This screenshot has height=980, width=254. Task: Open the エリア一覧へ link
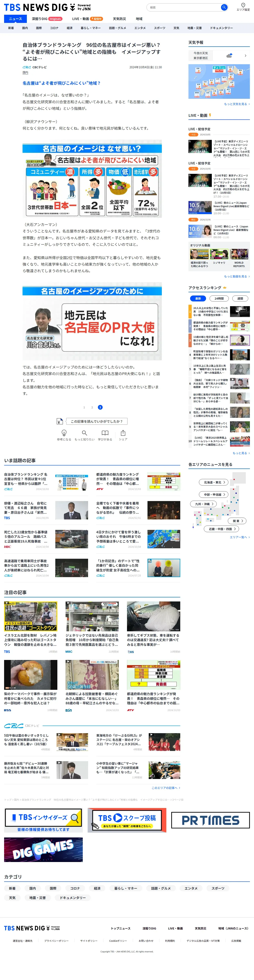point(239,537)
